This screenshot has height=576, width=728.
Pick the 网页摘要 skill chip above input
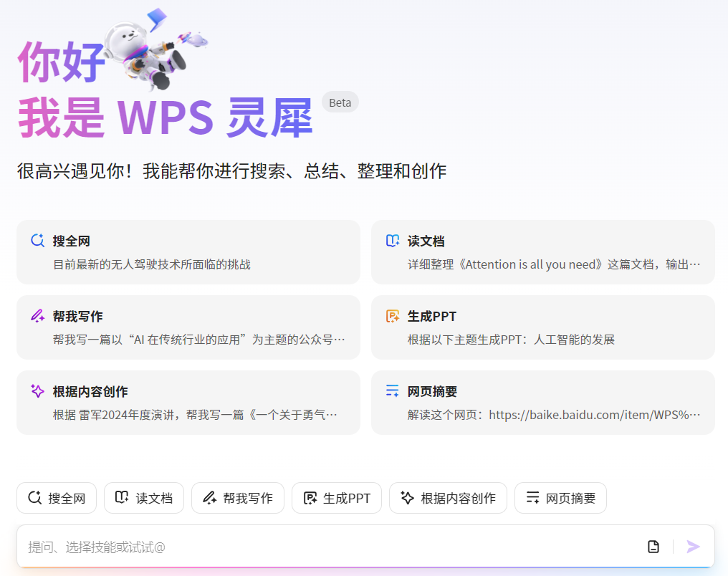click(560, 498)
